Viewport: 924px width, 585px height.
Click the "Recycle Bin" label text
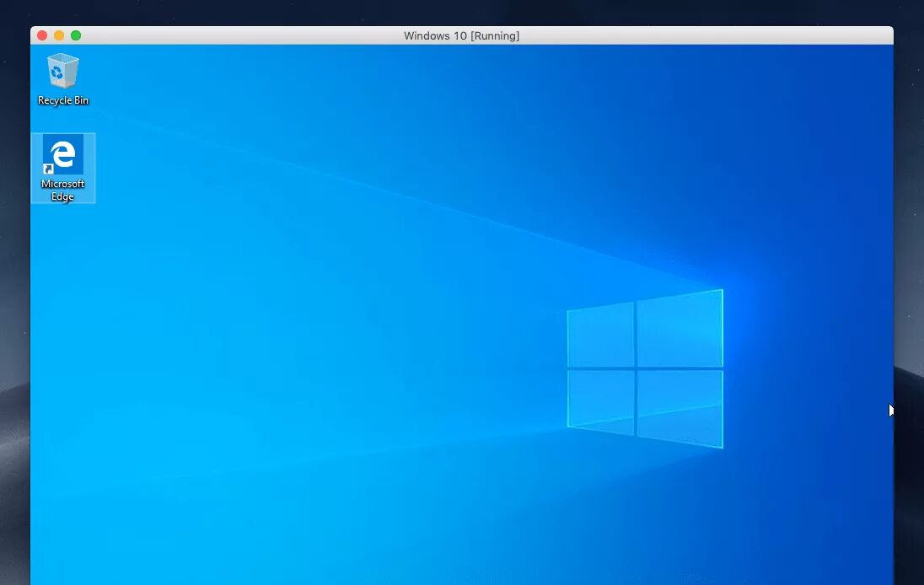tap(63, 100)
